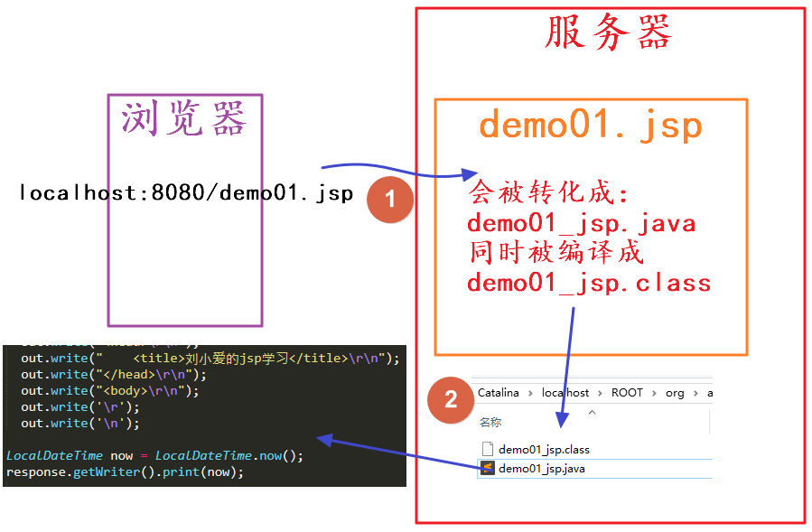
Task: Click the orange circle numbered 1
Action: pos(390,200)
